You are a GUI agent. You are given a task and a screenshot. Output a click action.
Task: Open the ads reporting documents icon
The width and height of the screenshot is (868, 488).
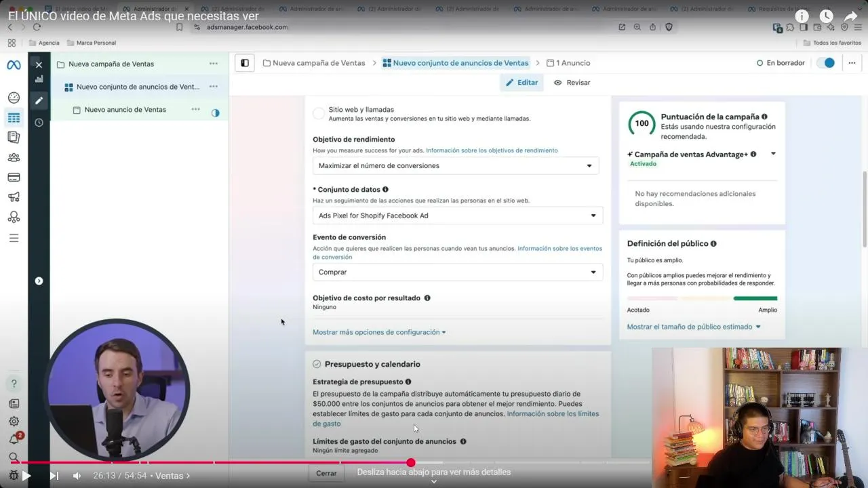coord(14,137)
